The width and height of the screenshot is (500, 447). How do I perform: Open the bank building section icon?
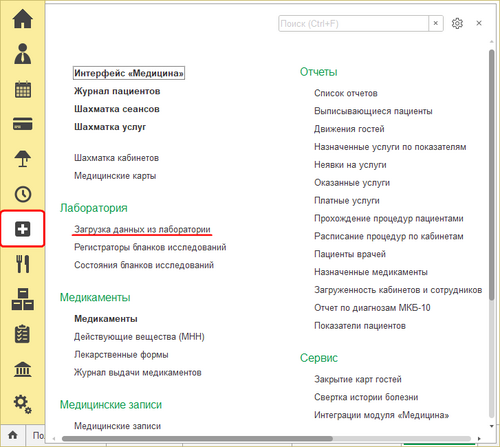(23, 369)
